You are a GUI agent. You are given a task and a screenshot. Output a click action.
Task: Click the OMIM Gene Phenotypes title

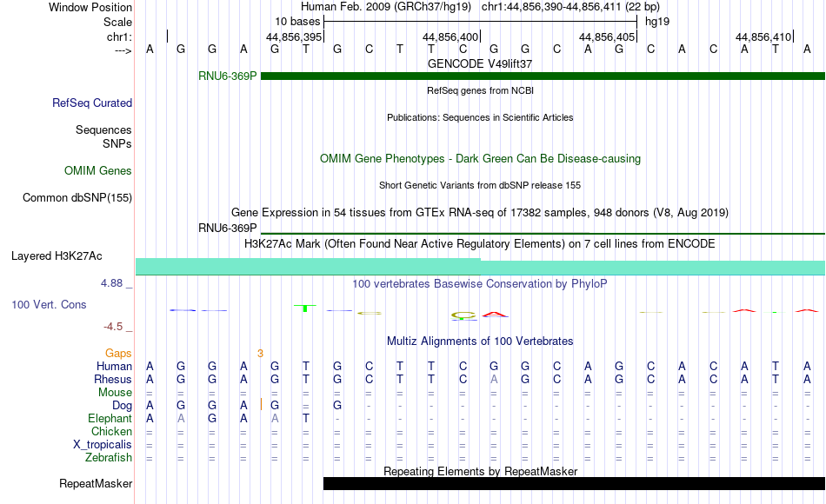(x=480, y=158)
